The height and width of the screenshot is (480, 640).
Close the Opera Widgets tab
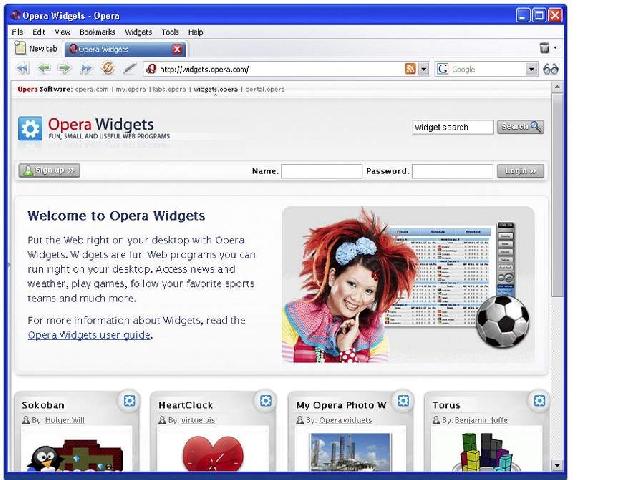click(x=177, y=49)
